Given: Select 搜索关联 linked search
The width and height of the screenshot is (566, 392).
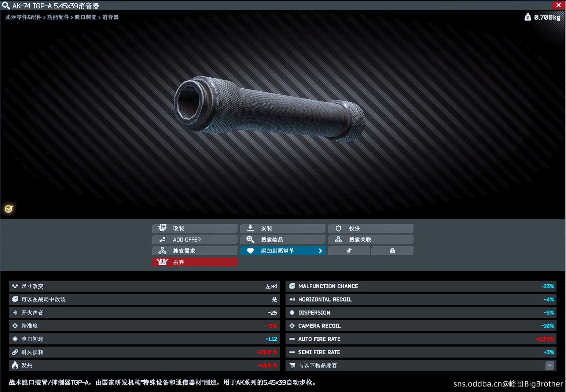Looking at the screenshot, I should coord(371,240).
